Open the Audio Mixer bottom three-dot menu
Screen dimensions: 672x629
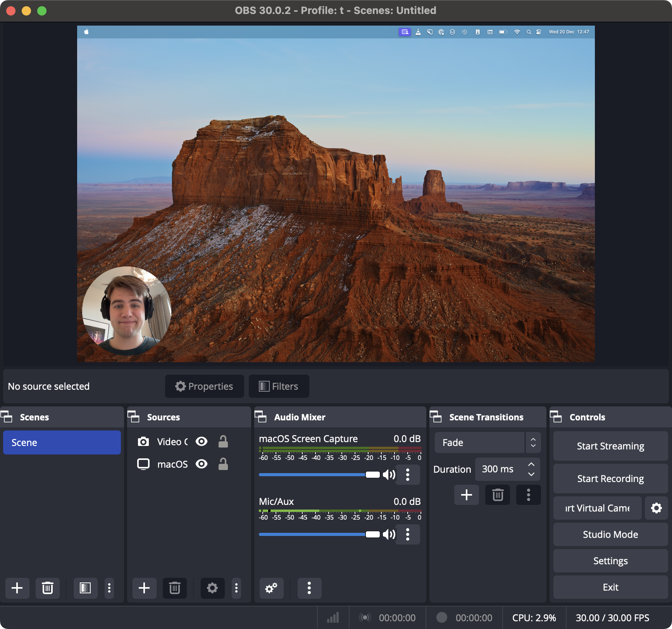[309, 588]
